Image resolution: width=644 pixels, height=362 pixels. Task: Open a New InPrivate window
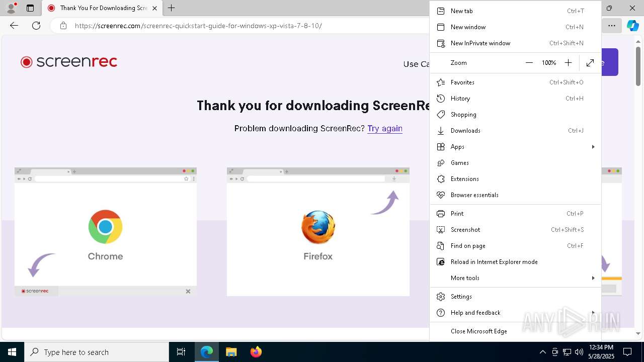click(x=515, y=43)
